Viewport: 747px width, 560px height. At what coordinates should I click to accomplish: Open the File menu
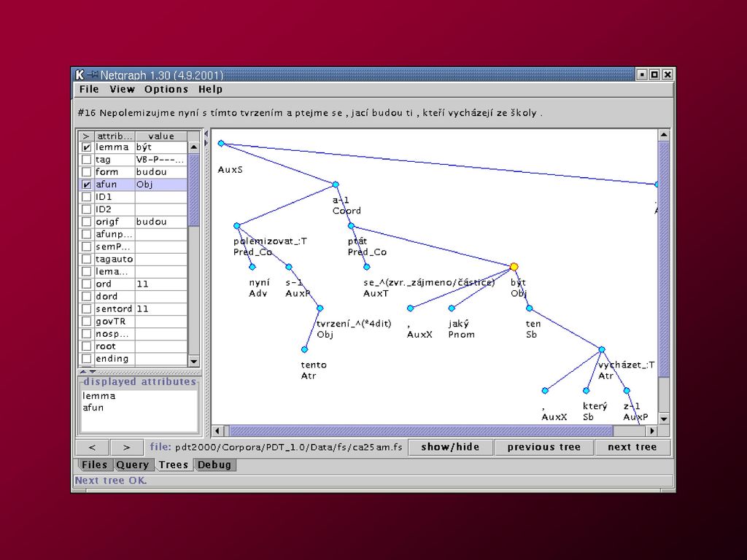[x=89, y=89]
